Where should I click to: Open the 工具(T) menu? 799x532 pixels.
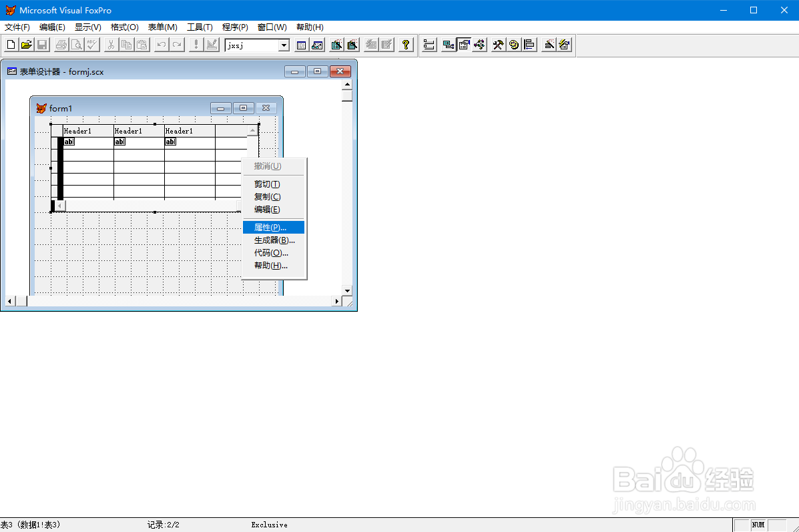pyautogui.click(x=200, y=27)
